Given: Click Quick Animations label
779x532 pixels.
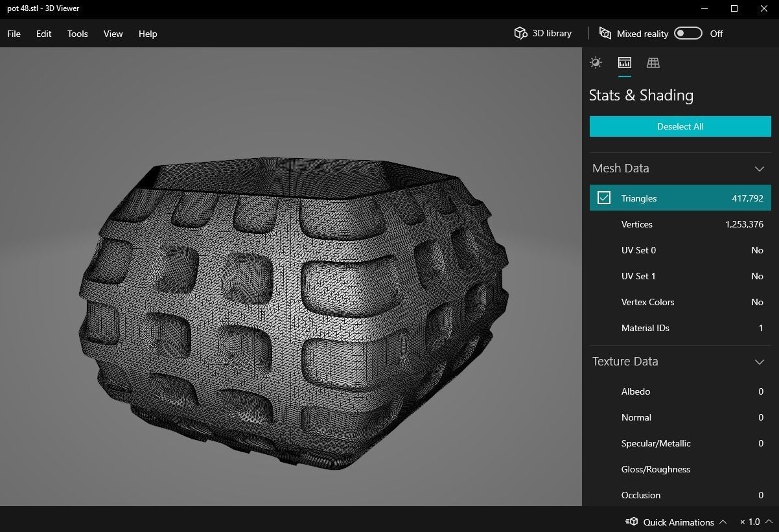Looking at the screenshot, I should [x=679, y=522].
